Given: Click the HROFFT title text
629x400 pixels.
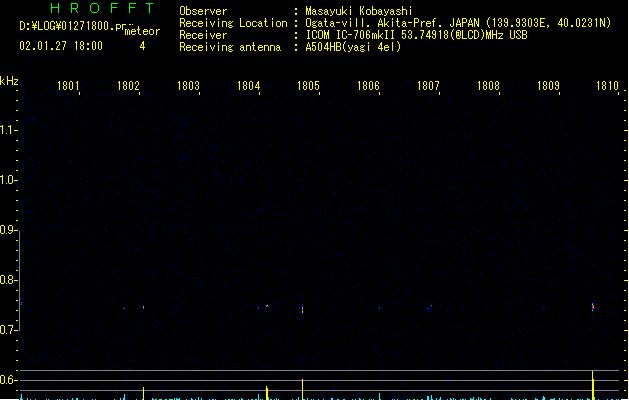Looking at the screenshot, I should 102,8.
